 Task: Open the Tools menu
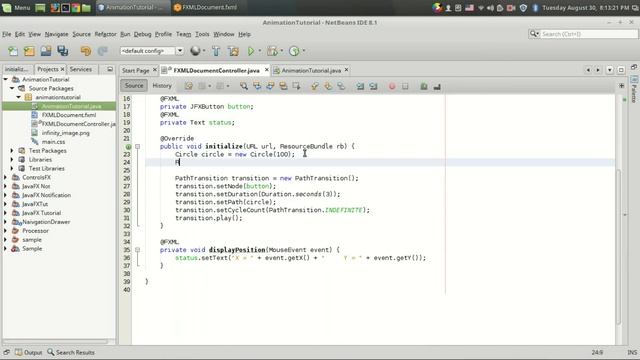tap(202, 34)
